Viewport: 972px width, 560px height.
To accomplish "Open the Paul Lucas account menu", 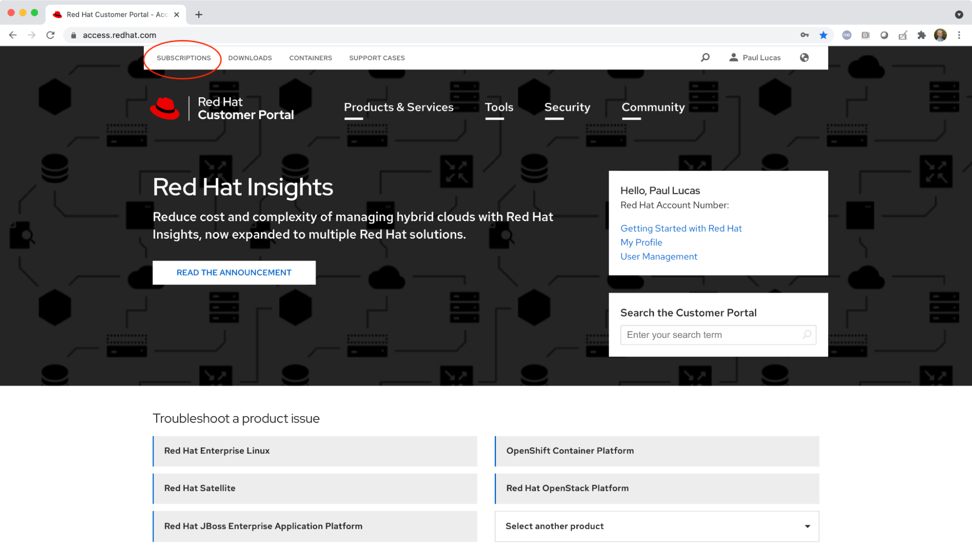I will pos(755,57).
